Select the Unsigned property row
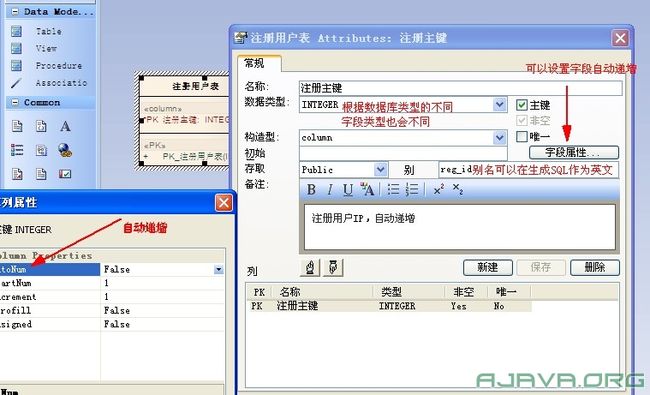This screenshot has width=650, height=395. point(112,324)
